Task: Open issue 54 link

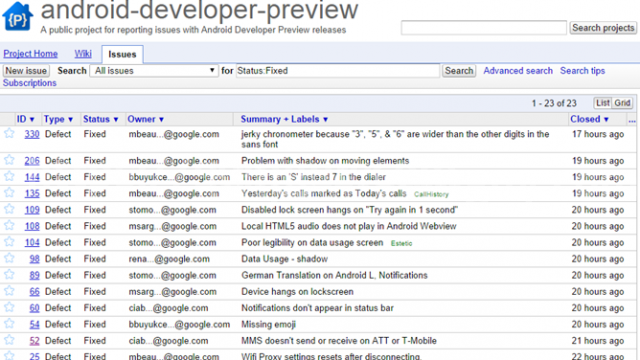Action: (x=34, y=324)
